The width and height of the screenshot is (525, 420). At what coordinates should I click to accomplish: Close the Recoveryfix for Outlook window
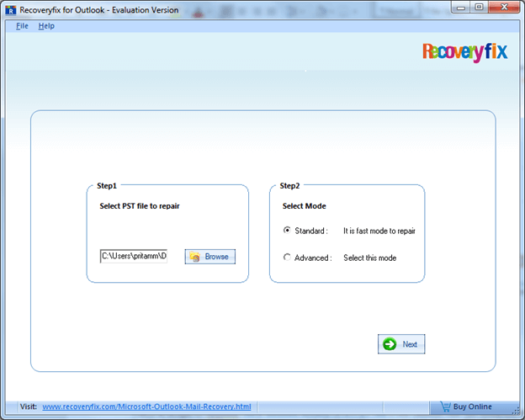tap(504, 7)
